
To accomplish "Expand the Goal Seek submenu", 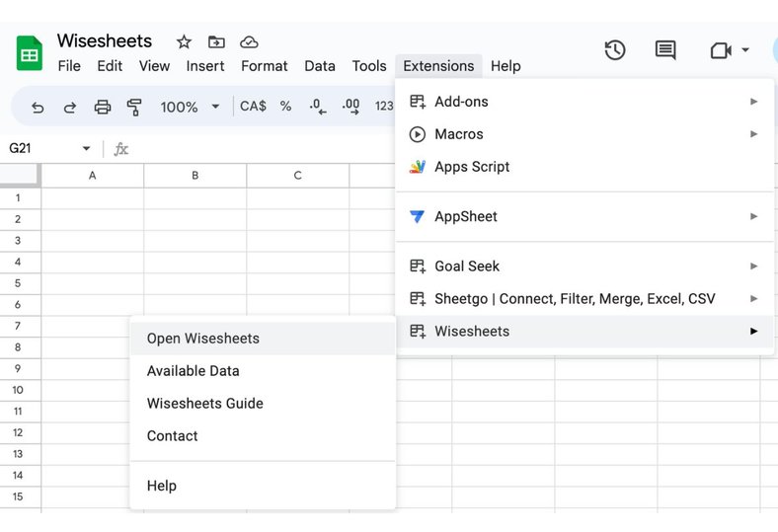I will pyautogui.click(x=584, y=266).
